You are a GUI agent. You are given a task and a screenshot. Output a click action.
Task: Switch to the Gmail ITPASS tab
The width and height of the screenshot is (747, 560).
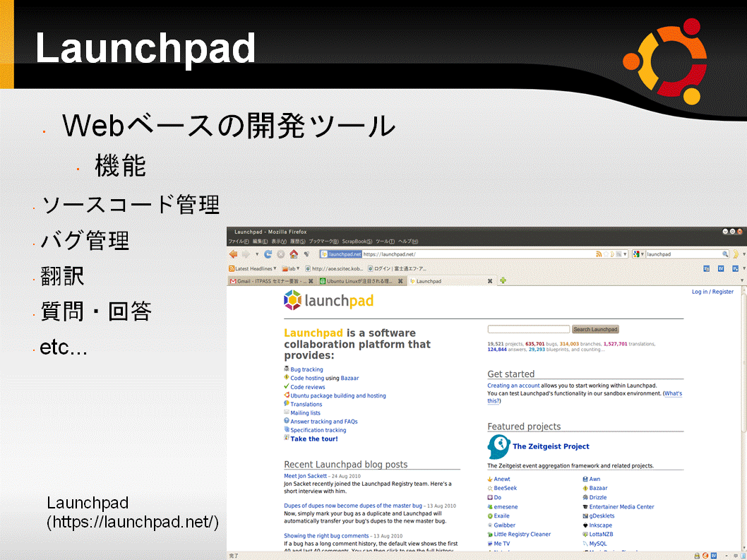click(271, 281)
